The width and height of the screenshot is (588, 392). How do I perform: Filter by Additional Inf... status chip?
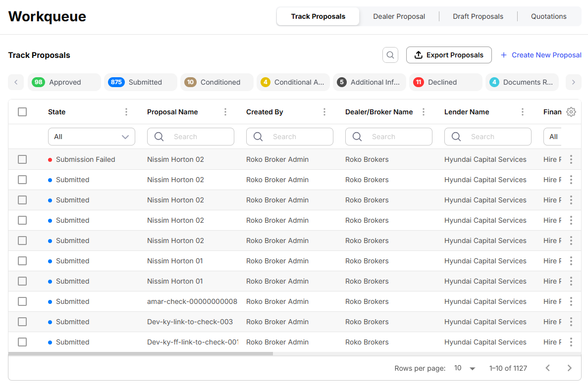point(370,82)
